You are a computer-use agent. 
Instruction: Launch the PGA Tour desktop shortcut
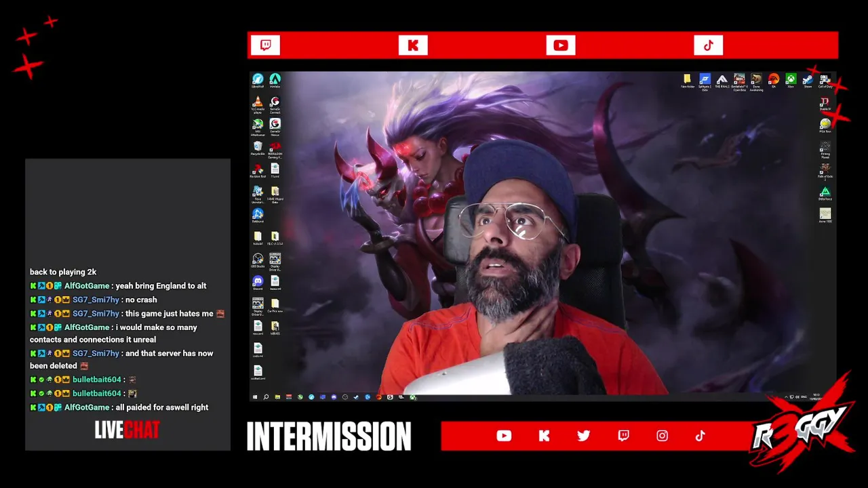pyautogui.click(x=825, y=127)
